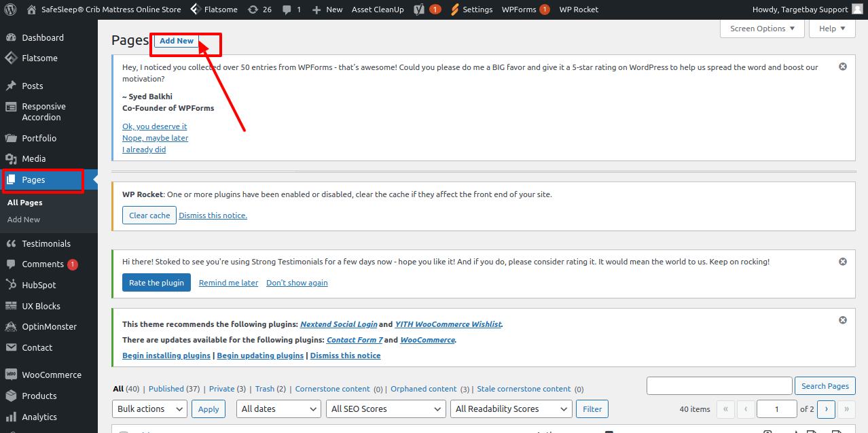The width and height of the screenshot is (868, 433).
Task: Open OptinMonster in sidebar
Action: point(49,326)
